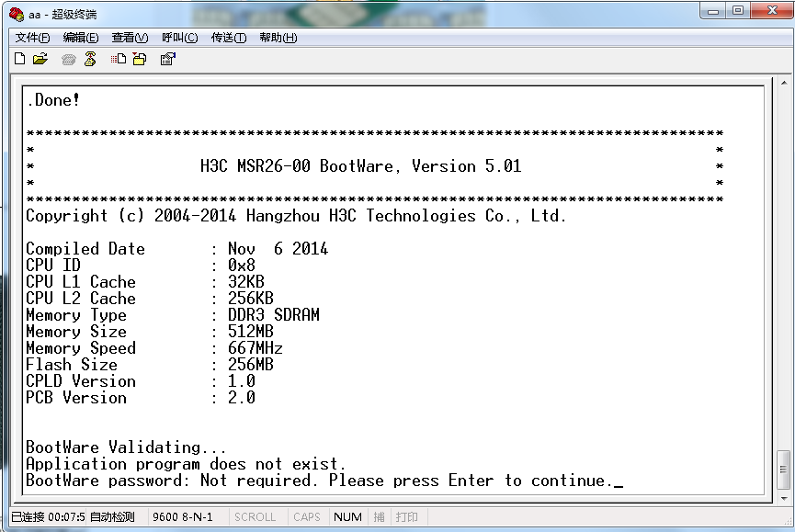
Task: Click the 'Memory Speed' row
Action: click(154, 348)
